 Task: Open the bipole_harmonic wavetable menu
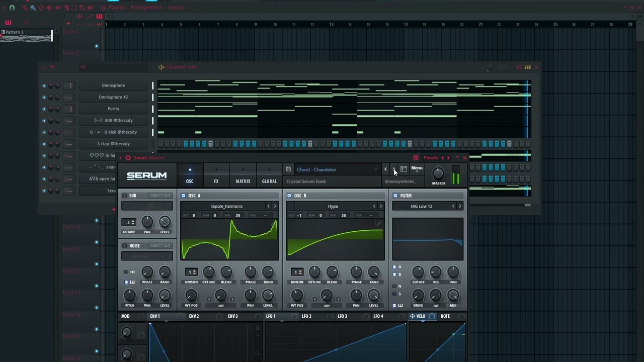coord(227,206)
